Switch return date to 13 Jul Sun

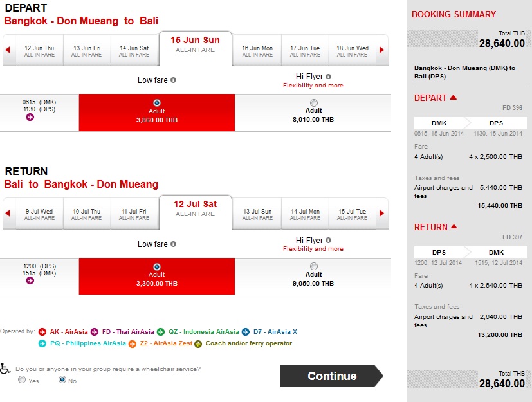(257, 214)
